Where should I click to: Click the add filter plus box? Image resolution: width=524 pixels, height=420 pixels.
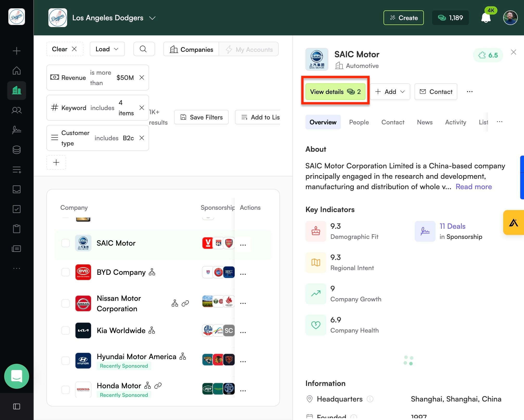click(56, 162)
